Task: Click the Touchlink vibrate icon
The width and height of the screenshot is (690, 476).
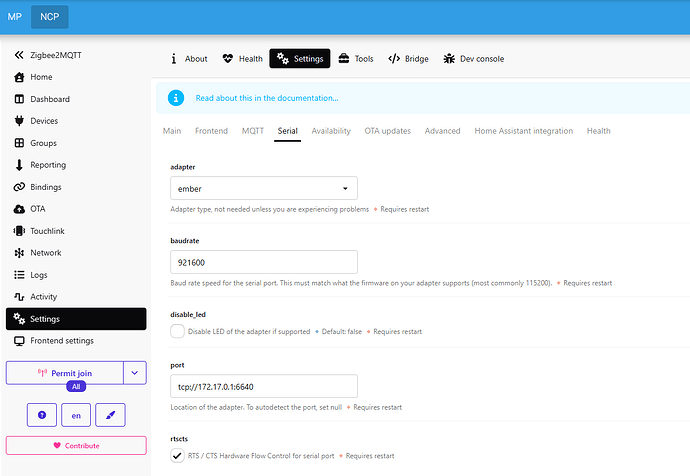Action: click(19, 231)
